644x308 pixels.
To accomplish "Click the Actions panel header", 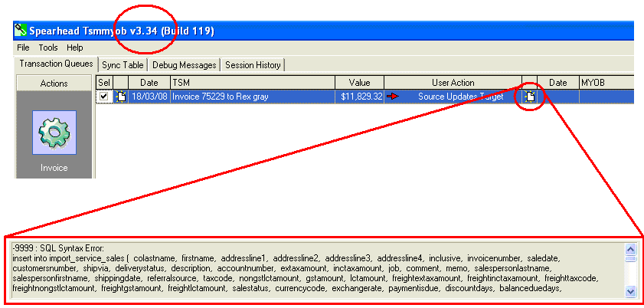I will click(54, 83).
